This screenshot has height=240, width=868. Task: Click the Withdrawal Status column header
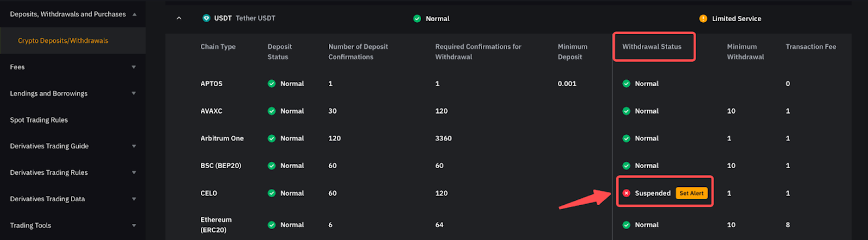point(652,47)
